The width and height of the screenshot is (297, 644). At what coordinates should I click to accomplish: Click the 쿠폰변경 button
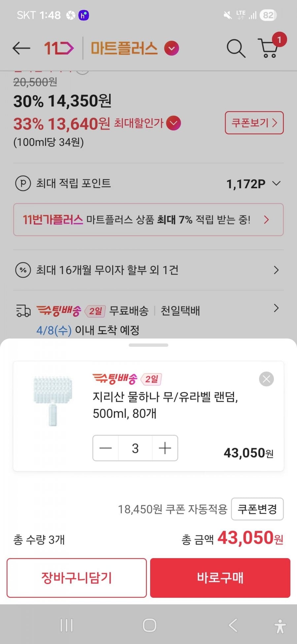pos(257,509)
